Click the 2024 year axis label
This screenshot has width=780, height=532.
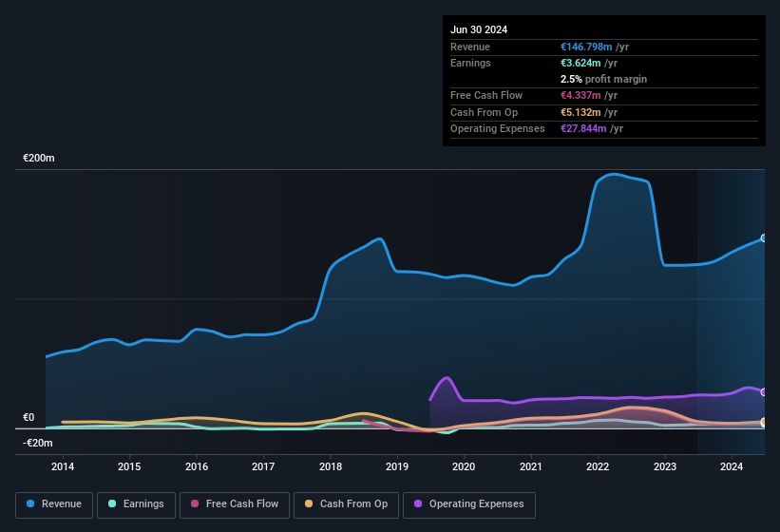point(732,466)
